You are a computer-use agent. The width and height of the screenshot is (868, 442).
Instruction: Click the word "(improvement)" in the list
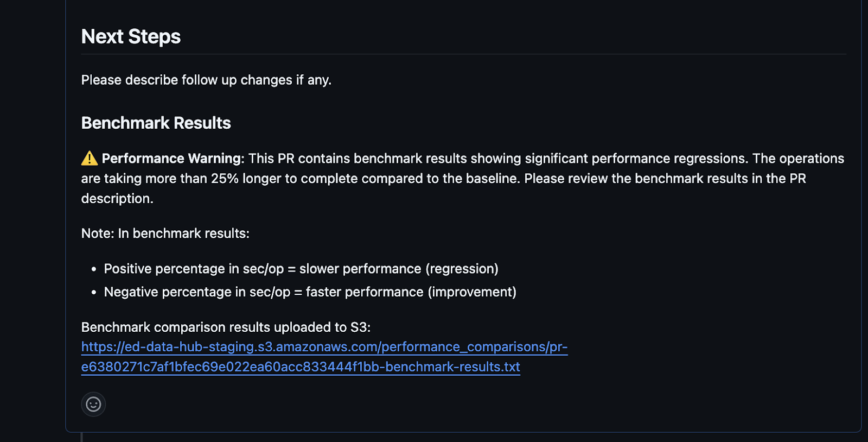[472, 292]
